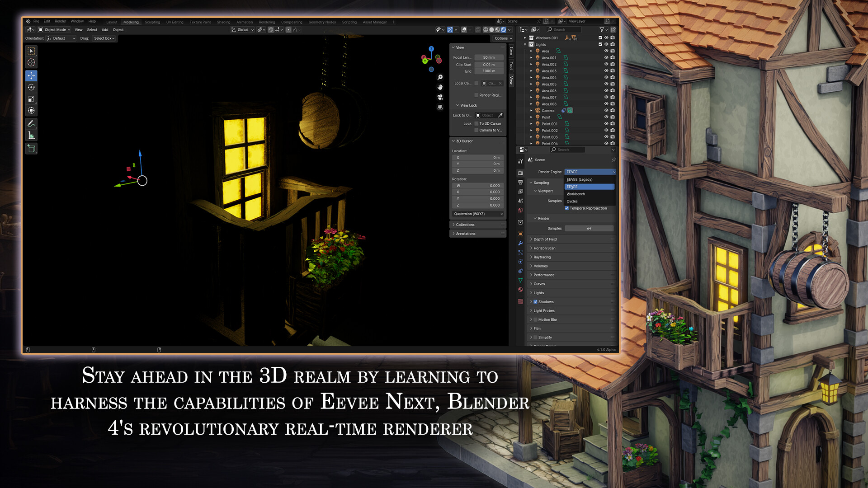The height and width of the screenshot is (488, 868).
Task: Open the Options menu in the viewport header
Action: pos(502,38)
